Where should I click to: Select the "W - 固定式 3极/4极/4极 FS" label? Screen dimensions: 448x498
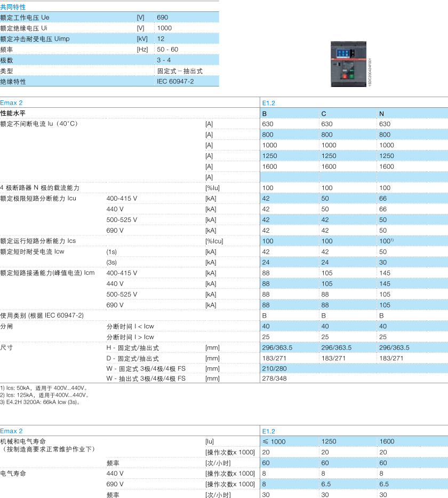(146, 369)
